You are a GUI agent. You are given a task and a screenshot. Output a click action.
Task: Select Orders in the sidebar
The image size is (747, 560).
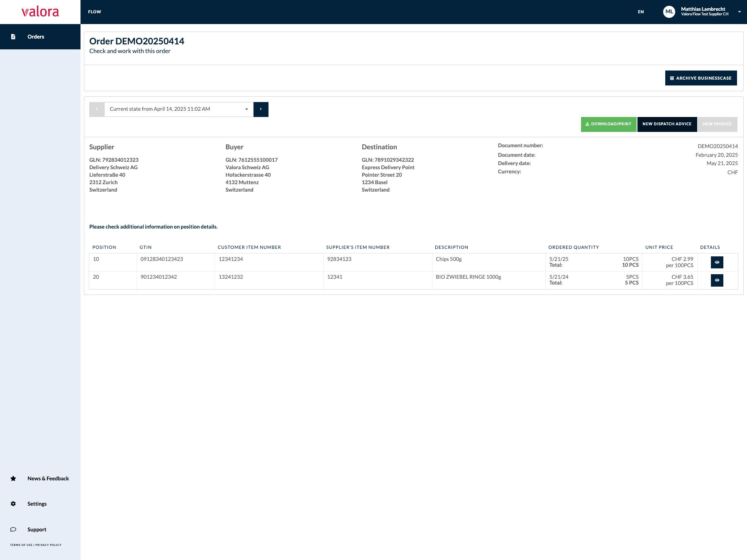pos(40,37)
